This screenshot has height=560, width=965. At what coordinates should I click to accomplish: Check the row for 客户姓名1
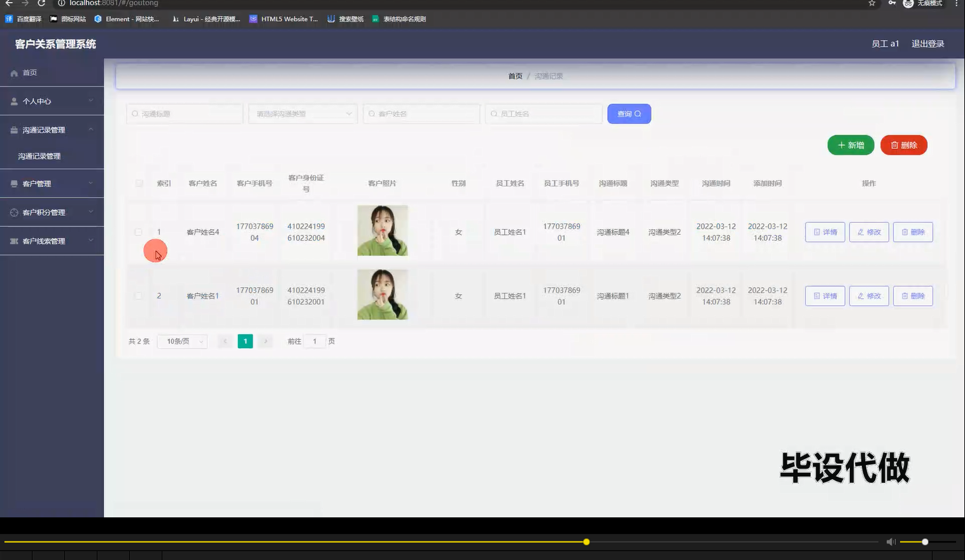[138, 296]
